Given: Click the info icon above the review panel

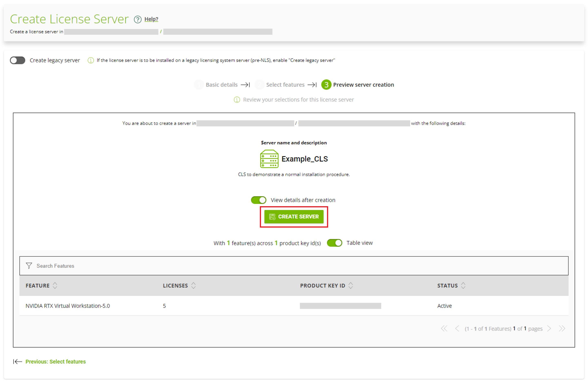Looking at the screenshot, I should click(x=237, y=100).
